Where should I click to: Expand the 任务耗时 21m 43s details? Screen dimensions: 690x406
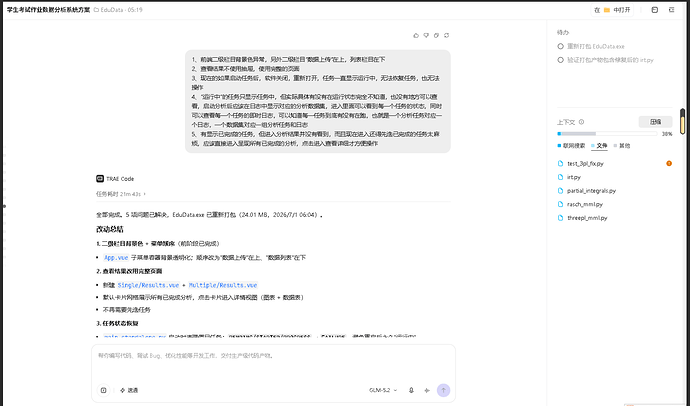point(121,194)
